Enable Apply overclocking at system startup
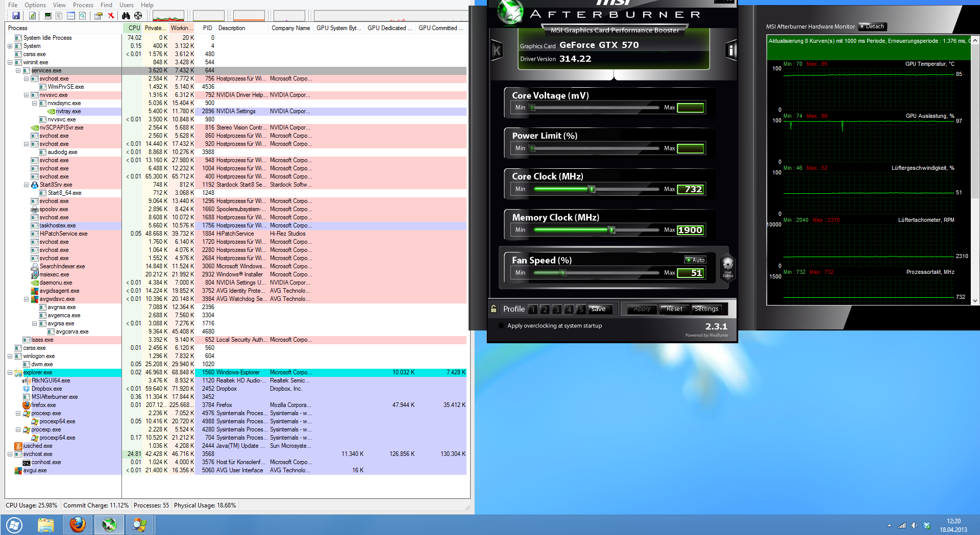 [x=501, y=326]
